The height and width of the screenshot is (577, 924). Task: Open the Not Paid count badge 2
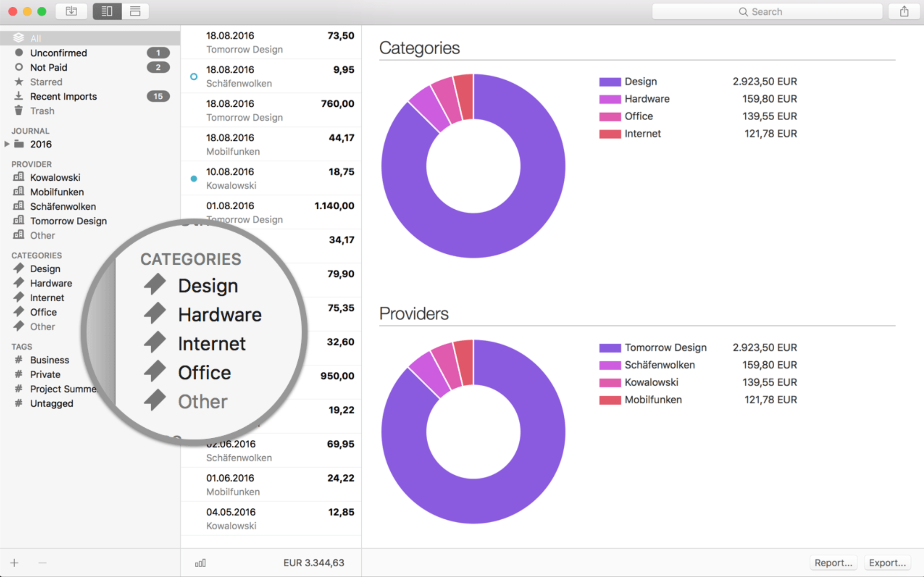coord(158,67)
